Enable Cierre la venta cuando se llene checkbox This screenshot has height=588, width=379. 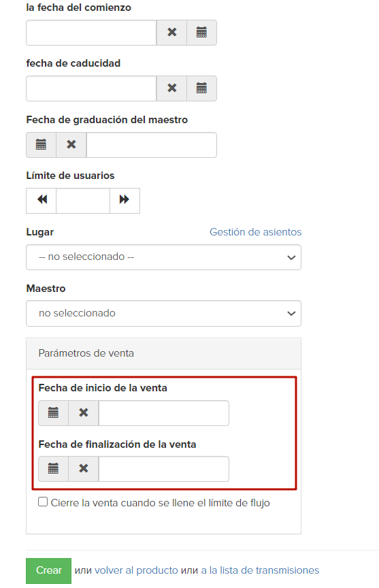tap(43, 502)
